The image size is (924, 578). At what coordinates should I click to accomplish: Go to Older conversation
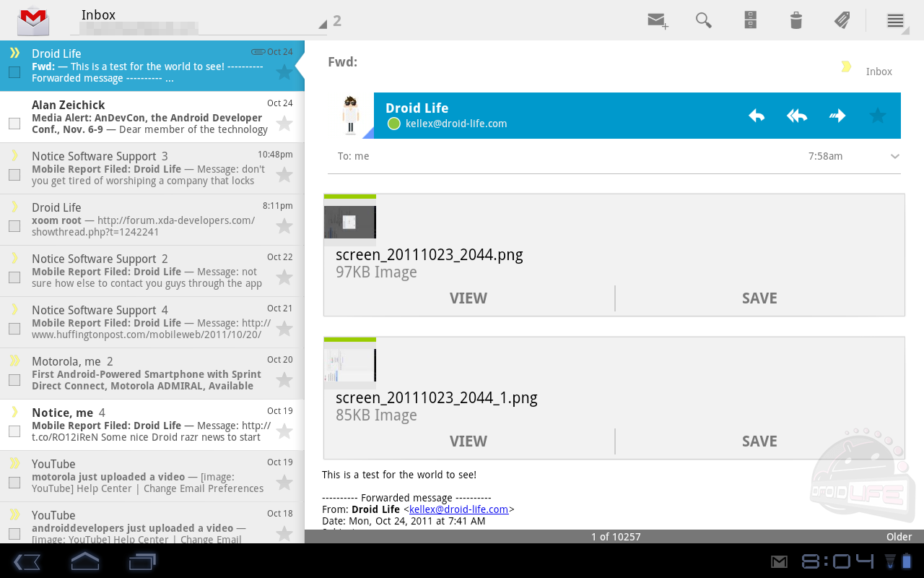(899, 537)
